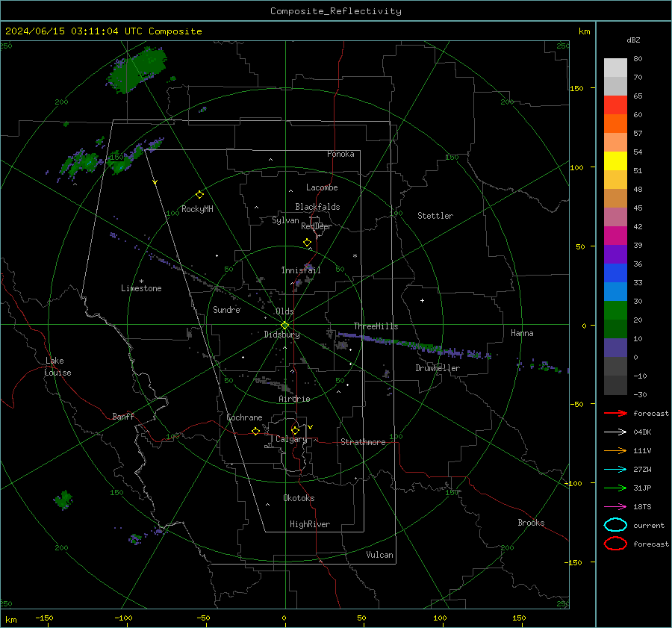Click the 39 dBZ magenta swatch
This screenshot has height=628, width=672.
tap(615, 235)
